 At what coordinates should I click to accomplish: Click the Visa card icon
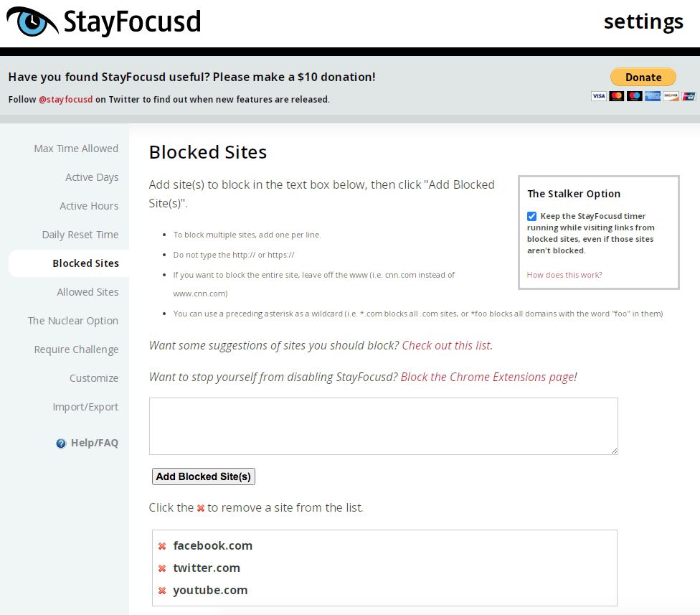tap(599, 95)
